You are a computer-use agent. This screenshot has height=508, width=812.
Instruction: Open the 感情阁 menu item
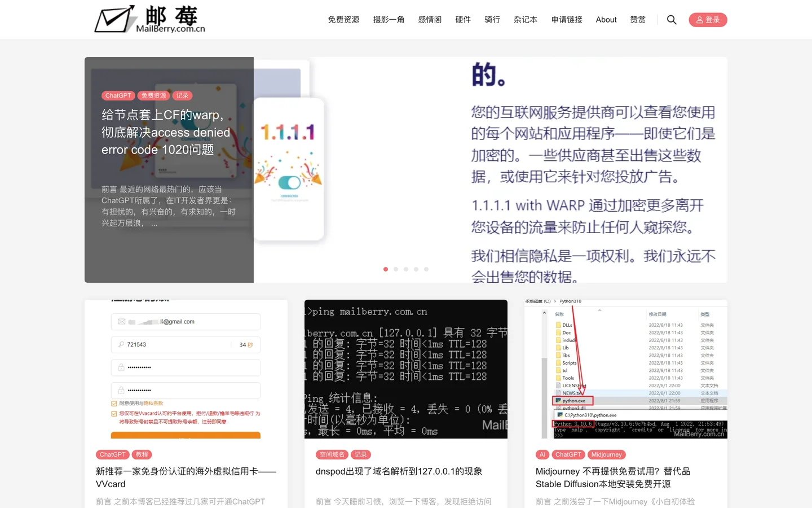430,20
